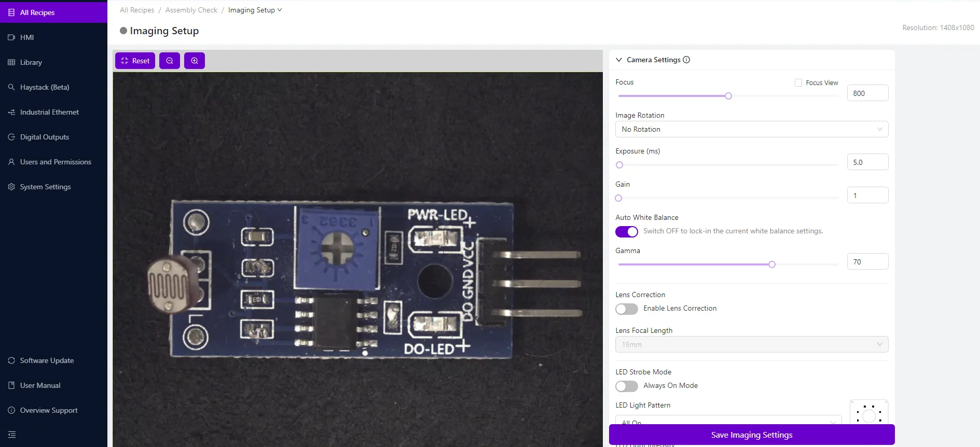Click Save Imaging Settings button

pos(751,435)
